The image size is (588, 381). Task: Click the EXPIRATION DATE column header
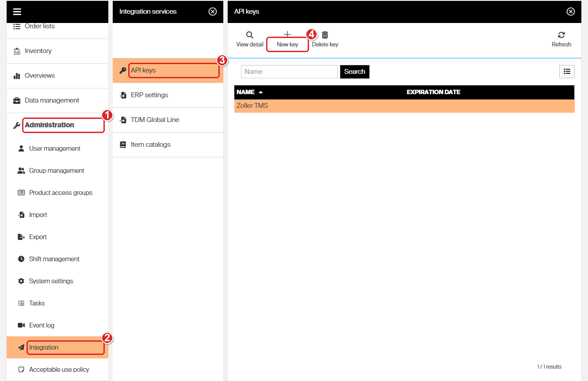click(x=433, y=92)
